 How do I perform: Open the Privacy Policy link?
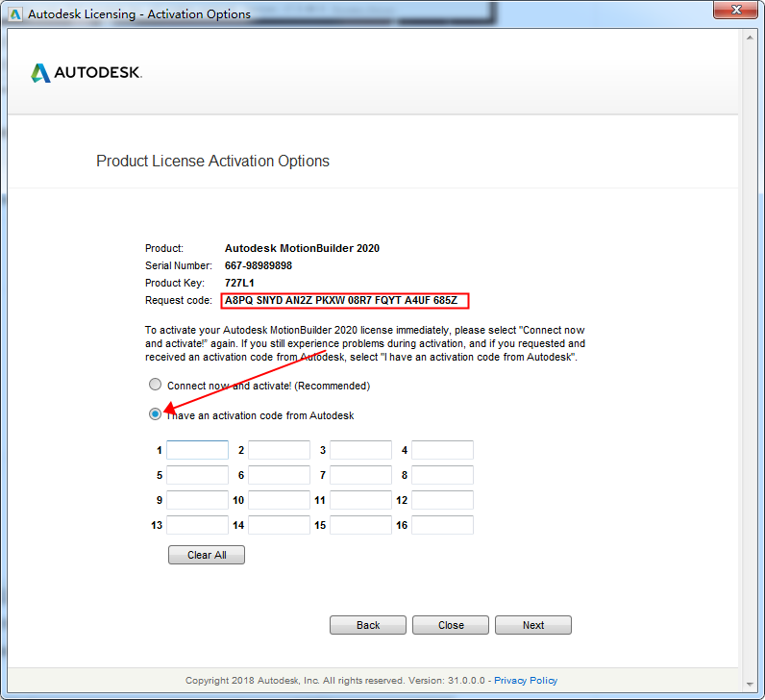pyautogui.click(x=526, y=680)
